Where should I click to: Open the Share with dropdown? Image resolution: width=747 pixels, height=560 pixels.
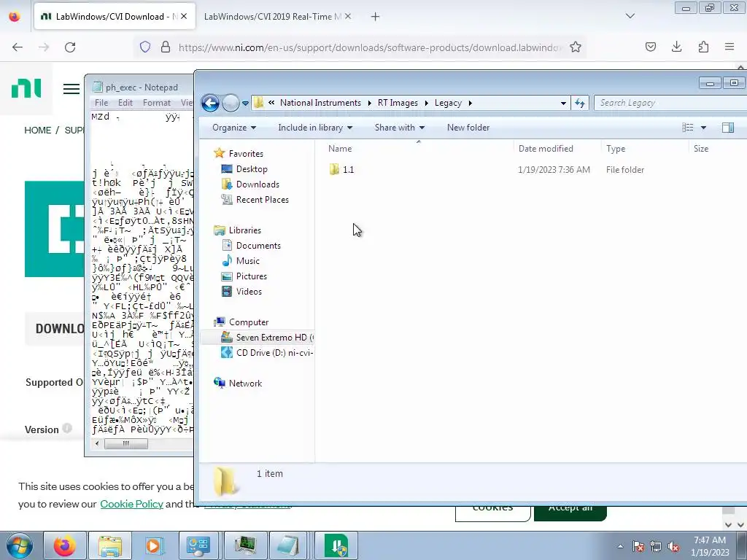(x=399, y=128)
